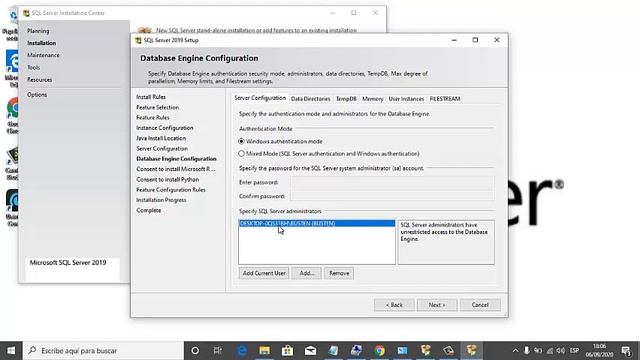This screenshot has height=360, width=640.
Task: Click Installation Progress step
Action: [161, 200]
